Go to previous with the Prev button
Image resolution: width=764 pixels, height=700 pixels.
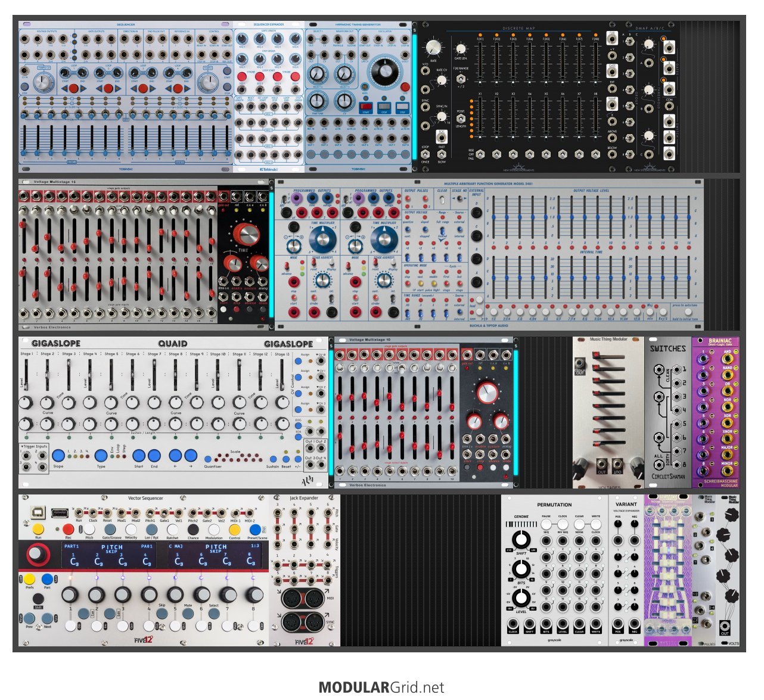coord(29,618)
